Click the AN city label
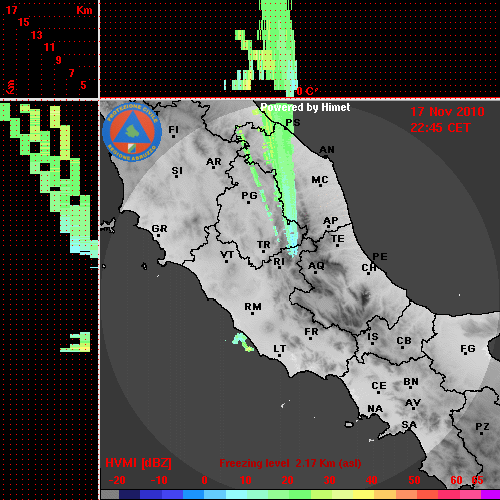The height and width of the screenshot is (500, 500). 327,150
